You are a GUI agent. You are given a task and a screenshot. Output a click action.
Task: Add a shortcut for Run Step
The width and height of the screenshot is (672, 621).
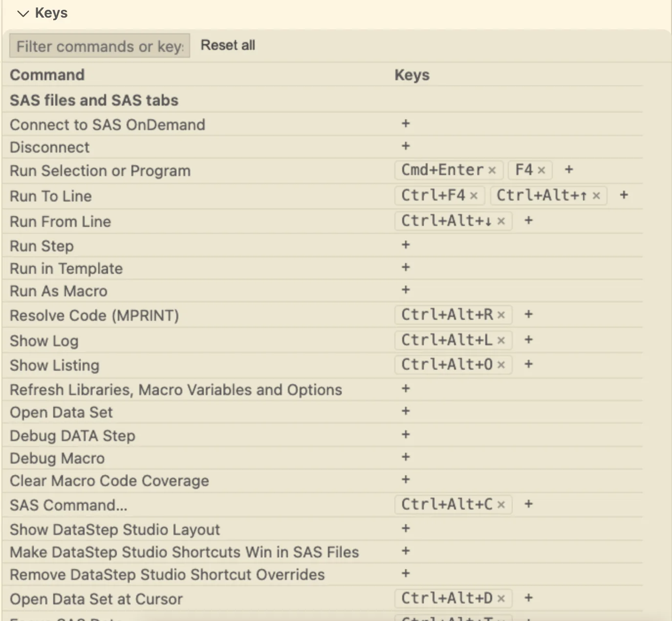point(406,245)
